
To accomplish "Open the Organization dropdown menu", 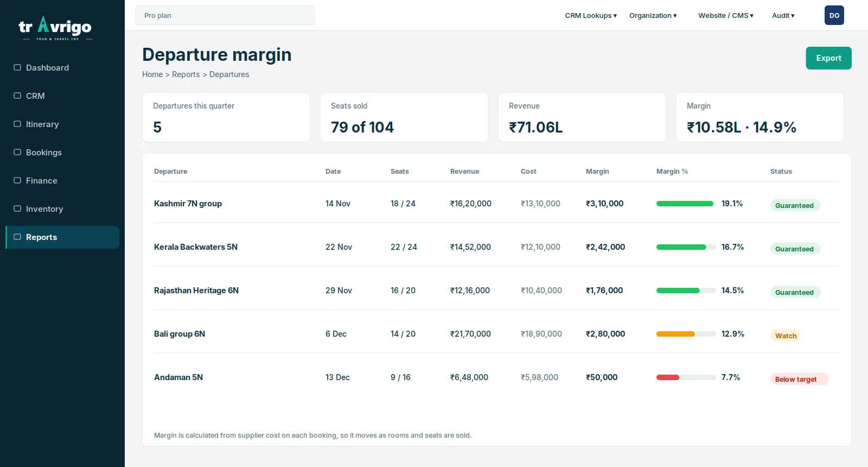I will click(653, 15).
